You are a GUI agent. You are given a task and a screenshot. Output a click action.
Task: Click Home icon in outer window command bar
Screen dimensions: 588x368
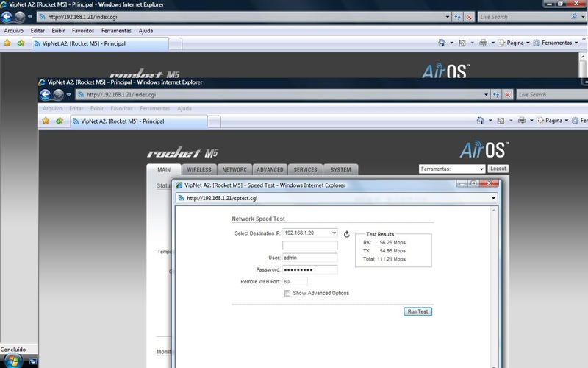(442, 43)
